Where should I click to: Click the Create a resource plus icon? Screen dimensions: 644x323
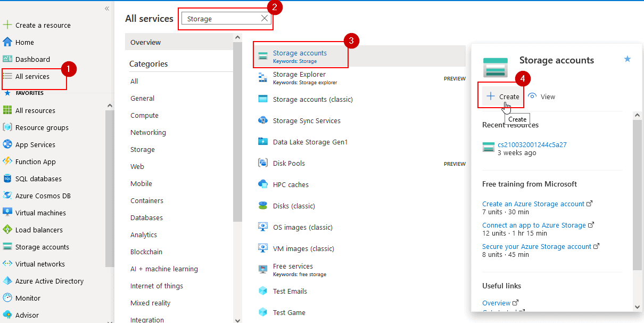click(x=7, y=25)
